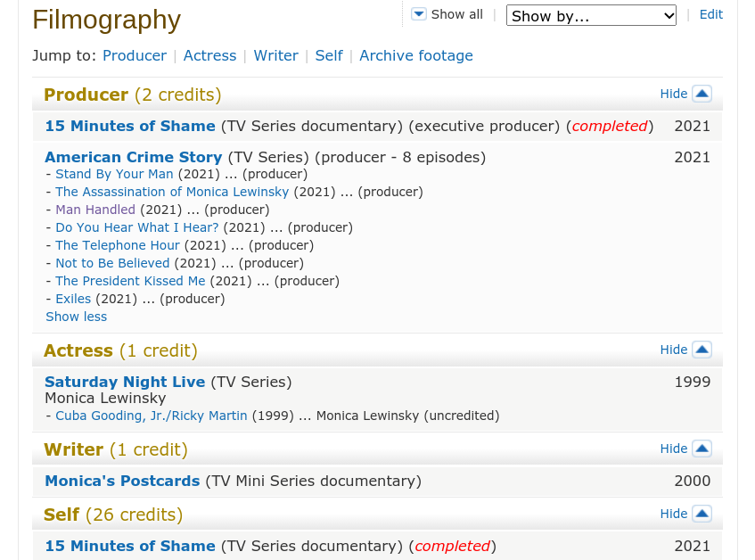755x560 pixels.
Task: Click 'Show less' under American Crime Story
Action: pyautogui.click(x=76, y=317)
